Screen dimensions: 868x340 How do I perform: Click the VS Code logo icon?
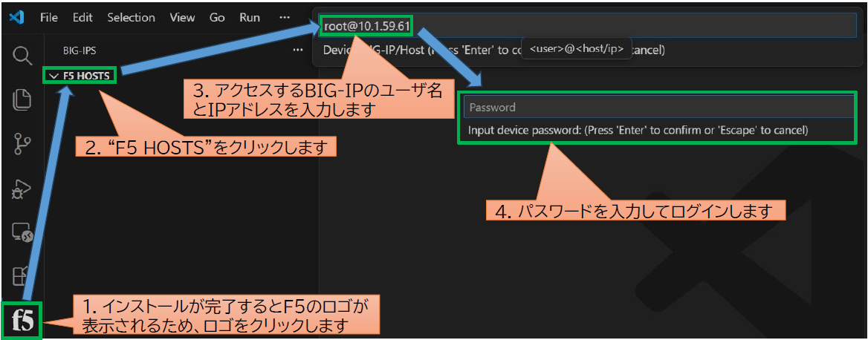coord(16,17)
